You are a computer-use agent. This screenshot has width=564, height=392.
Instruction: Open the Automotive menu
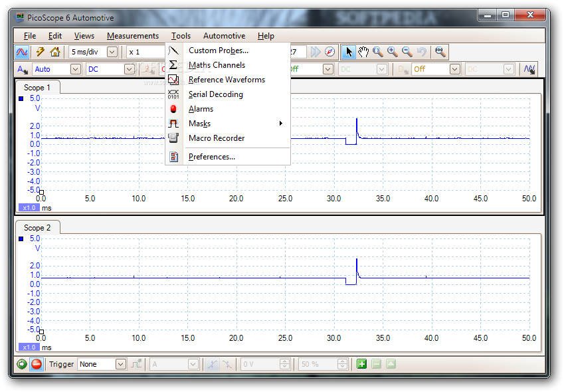click(x=224, y=36)
